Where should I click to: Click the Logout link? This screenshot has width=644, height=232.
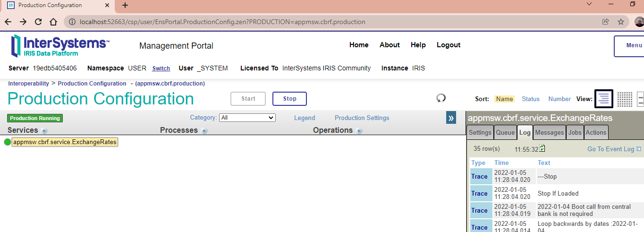click(x=449, y=45)
